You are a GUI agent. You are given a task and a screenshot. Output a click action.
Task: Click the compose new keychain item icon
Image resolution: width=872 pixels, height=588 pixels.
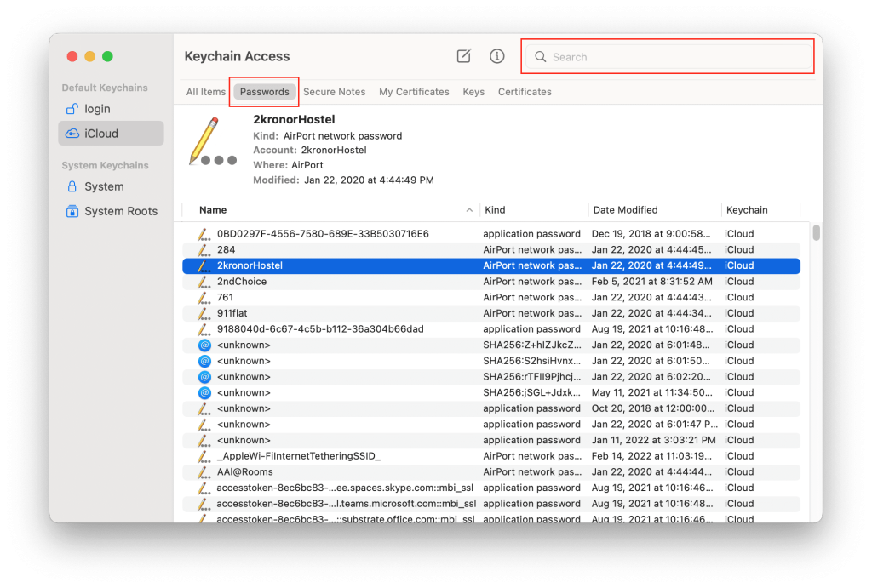pyautogui.click(x=464, y=56)
